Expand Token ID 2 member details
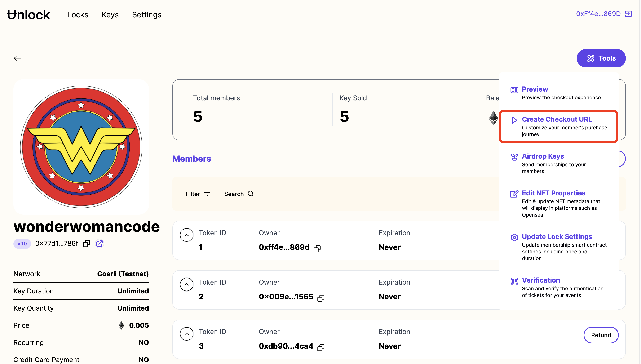This screenshot has height=364, width=641. tap(187, 284)
